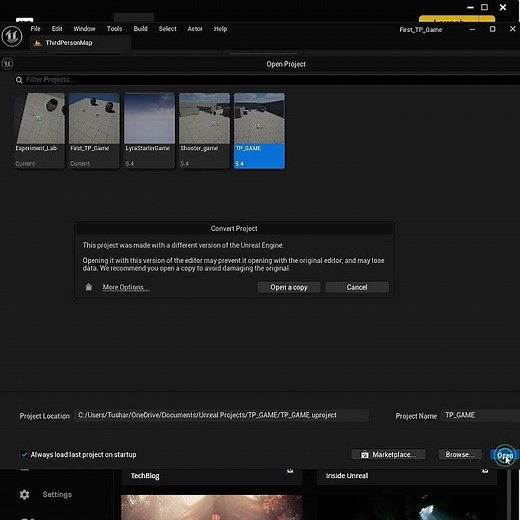Close the First_TP_Game editor window

[513, 29]
